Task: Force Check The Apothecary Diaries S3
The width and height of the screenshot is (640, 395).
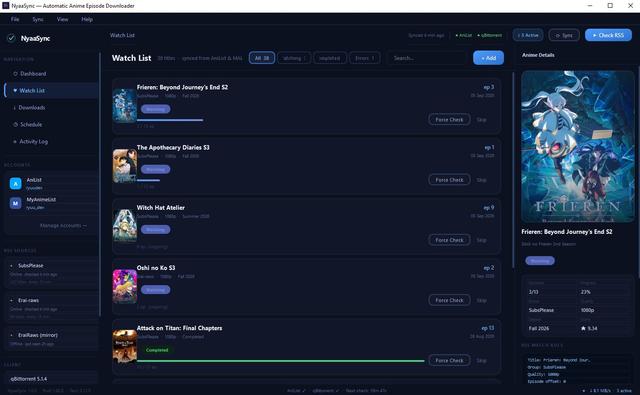Action: tap(449, 180)
